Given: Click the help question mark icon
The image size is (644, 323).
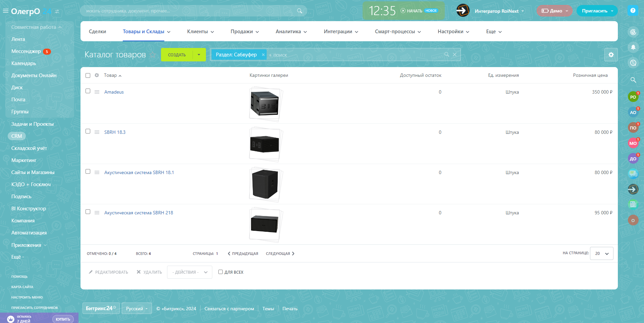Looking at the screenshot, I should [x=633, y=11].
